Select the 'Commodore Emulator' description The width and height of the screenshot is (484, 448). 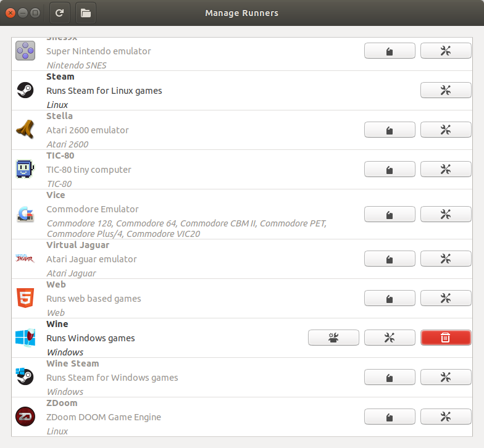93,209
